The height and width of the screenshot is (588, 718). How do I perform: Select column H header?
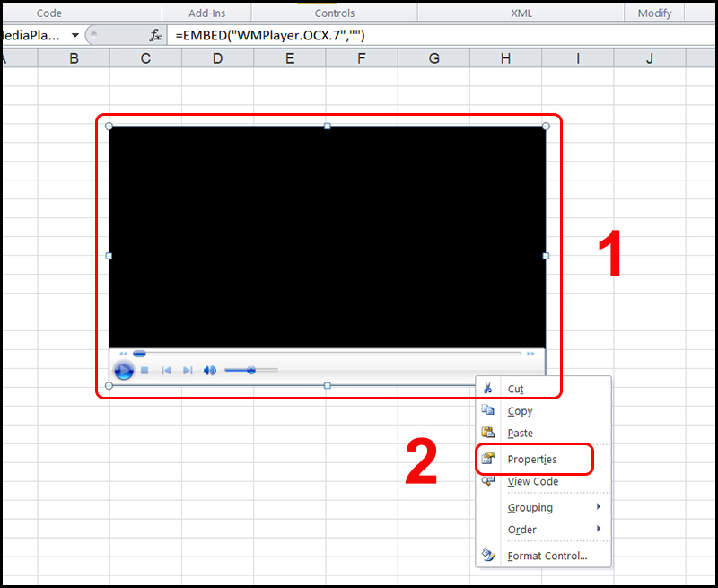505,58
